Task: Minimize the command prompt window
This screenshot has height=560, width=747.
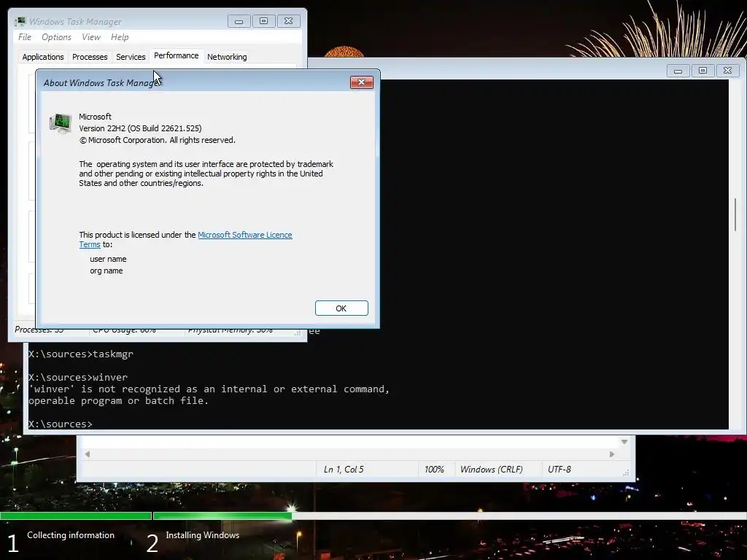Action: 678,71
